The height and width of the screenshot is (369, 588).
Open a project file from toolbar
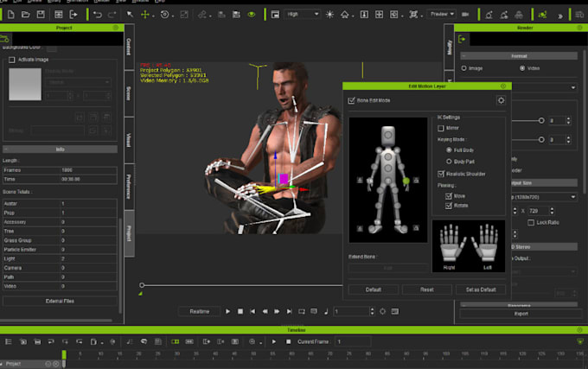click(x=25, y=15)
